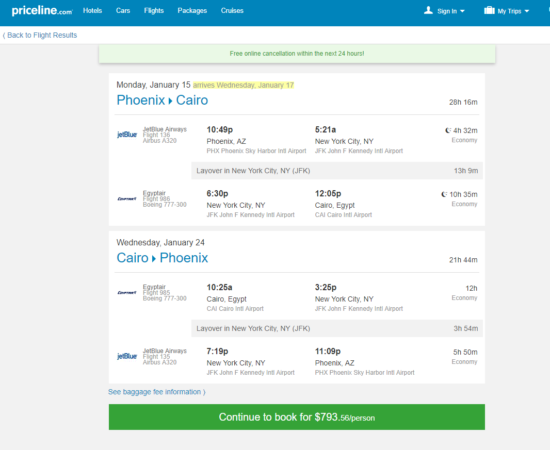This screenshot has width=550, height=450.
Task: Click the Sign In user icon
Action: point(428,11)
